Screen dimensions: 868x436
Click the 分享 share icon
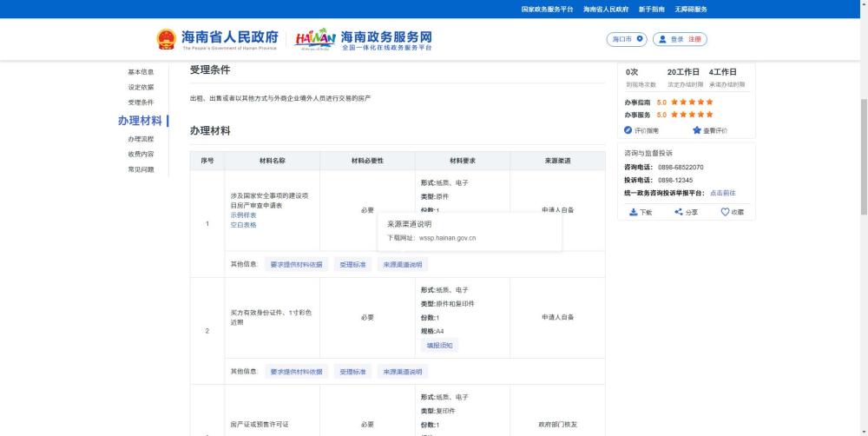click(679, 212)
